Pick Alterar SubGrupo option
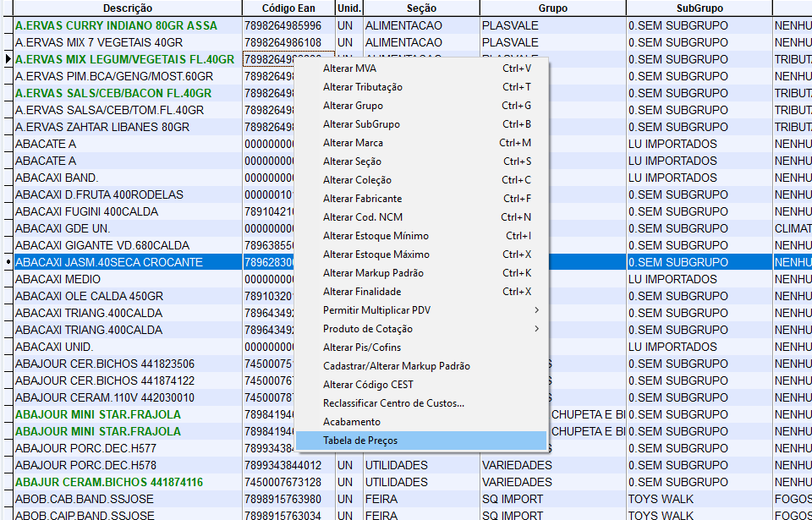This screenshot has height=520, width=812. point(361,124)
